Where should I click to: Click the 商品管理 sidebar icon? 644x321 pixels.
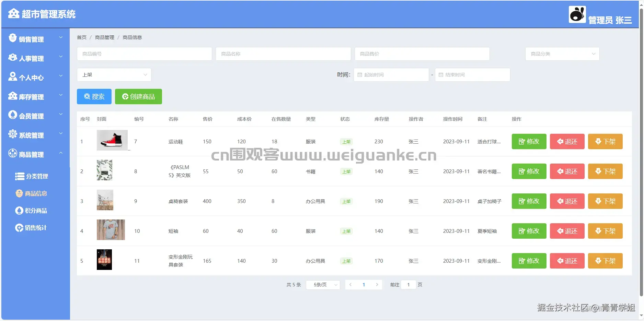tap(13, 153)
